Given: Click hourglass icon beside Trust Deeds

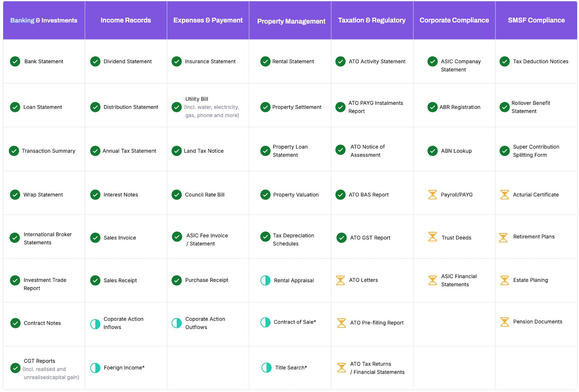Looking at the screenshot, I should (432, 237).
